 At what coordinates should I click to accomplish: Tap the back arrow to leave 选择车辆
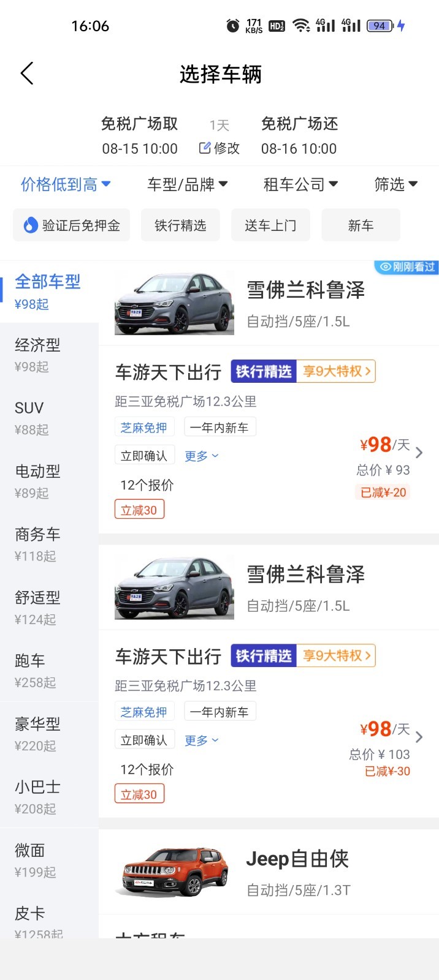tap(26, 73)
